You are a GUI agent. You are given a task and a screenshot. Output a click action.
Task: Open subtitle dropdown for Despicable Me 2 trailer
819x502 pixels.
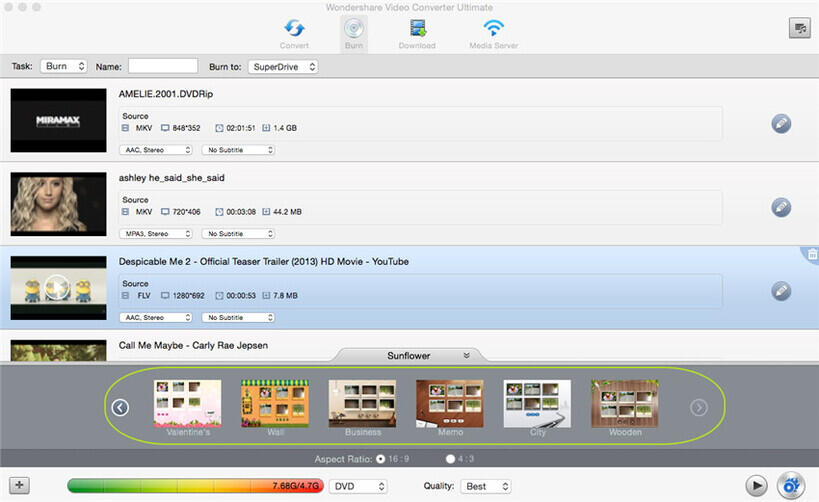click(238, 317)
